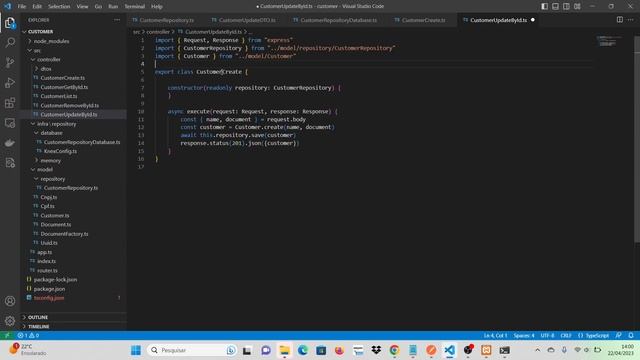The height and width of the screenshot is (360, 640).
Task: Switch to CustomerRepositoryDatabase.ts tab
Action: point(338,20)
